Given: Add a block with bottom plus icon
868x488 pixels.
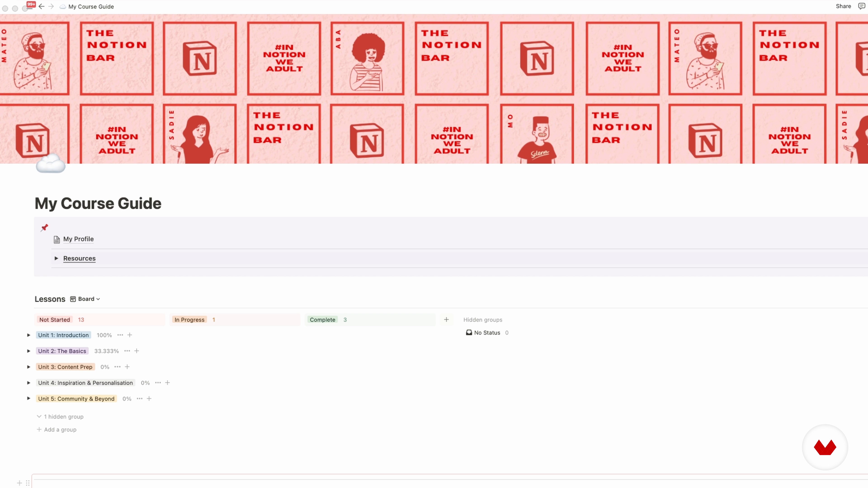Looking at the screenshot, I should click(19, 483).
